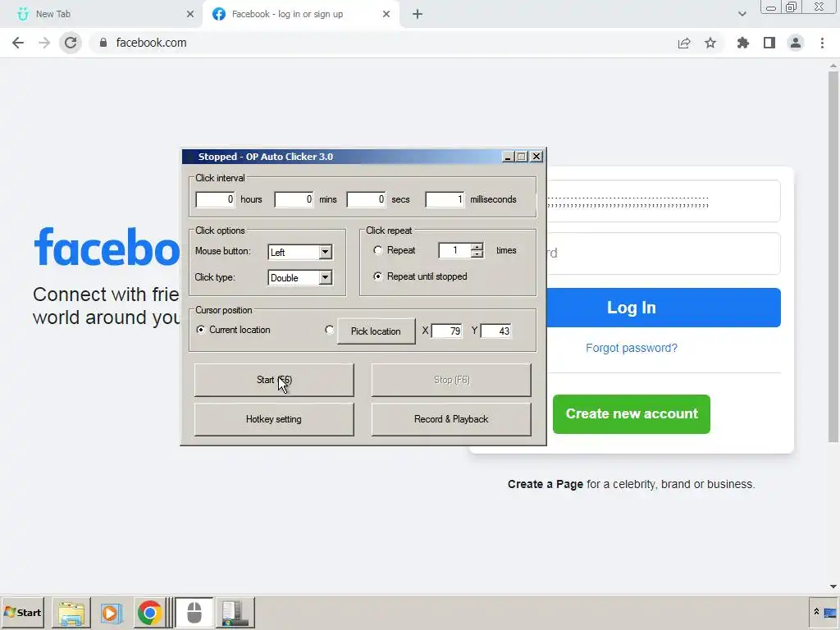840x630 pixels.
Task: Open the media player taskbar icon
Action: [111, 613]
